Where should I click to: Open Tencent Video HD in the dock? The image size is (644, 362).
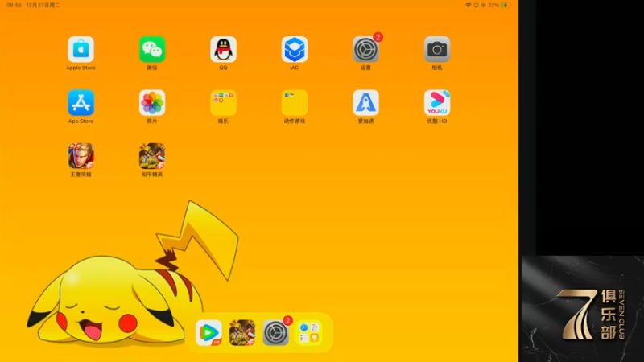tap(208, 333)
